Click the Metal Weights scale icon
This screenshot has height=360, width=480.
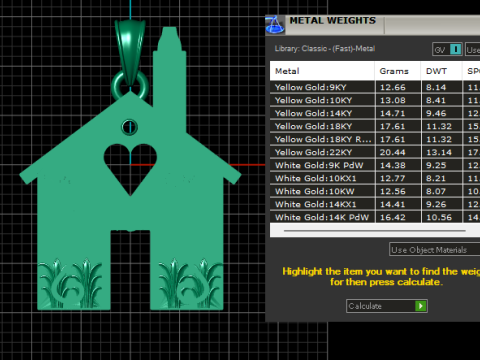[x=275, y=25]
